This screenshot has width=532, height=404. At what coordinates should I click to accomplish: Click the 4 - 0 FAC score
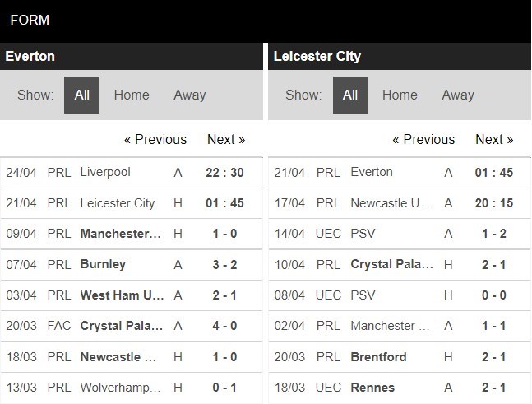tap(224, 326)
